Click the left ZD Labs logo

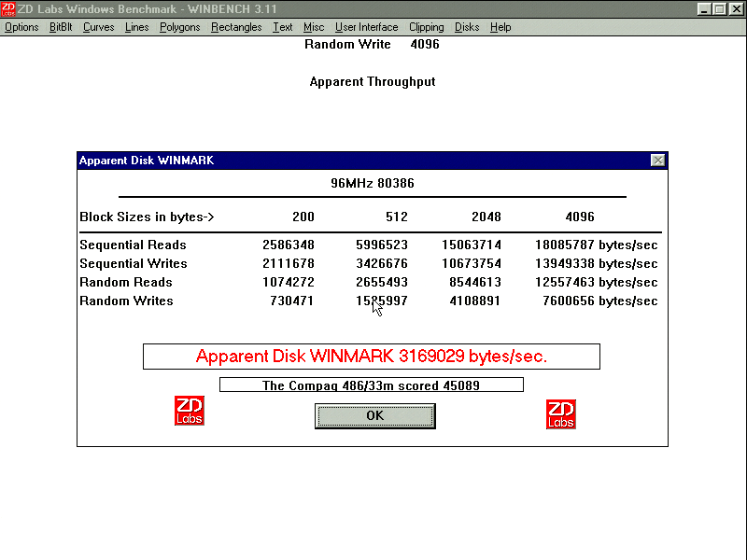click(x=190, y=410)
